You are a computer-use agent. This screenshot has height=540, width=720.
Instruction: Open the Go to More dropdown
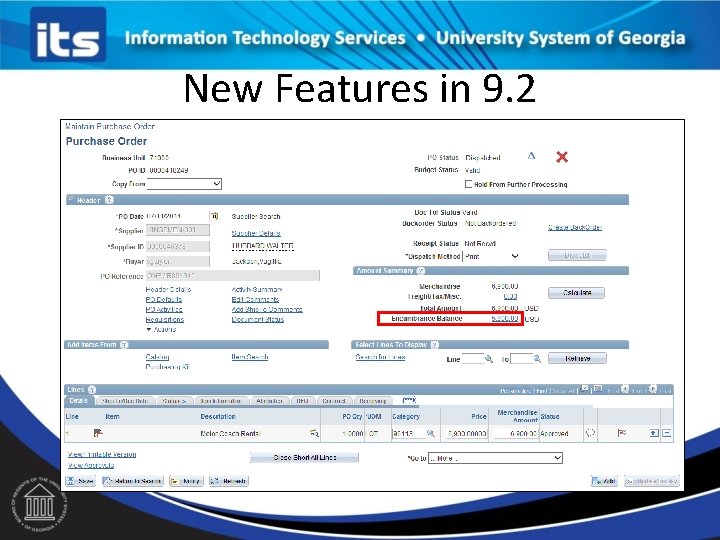[495, 458]
